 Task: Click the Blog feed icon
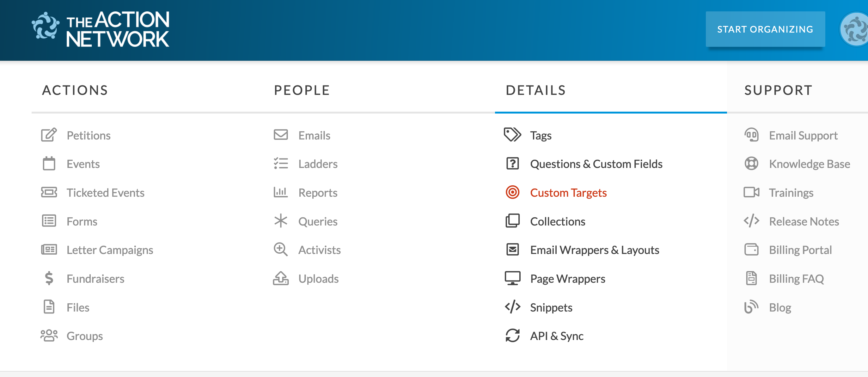click(751, 307)
